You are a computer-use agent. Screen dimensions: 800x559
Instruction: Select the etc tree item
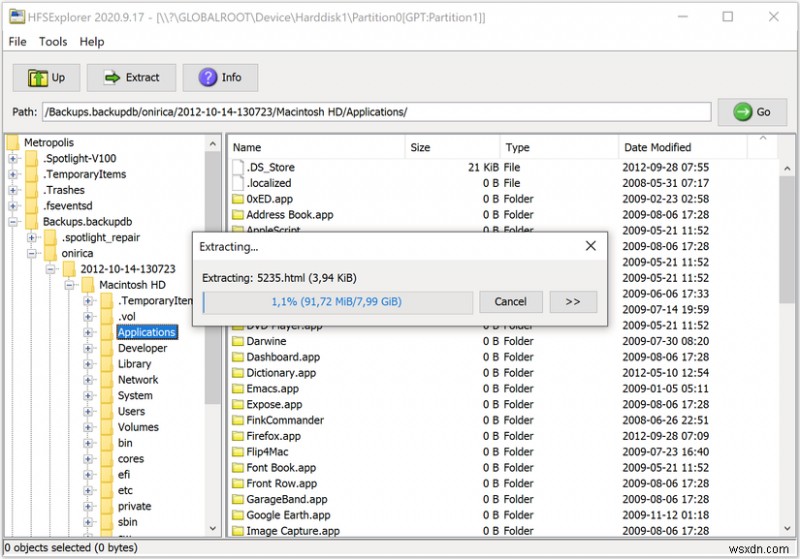click(125, 491)
